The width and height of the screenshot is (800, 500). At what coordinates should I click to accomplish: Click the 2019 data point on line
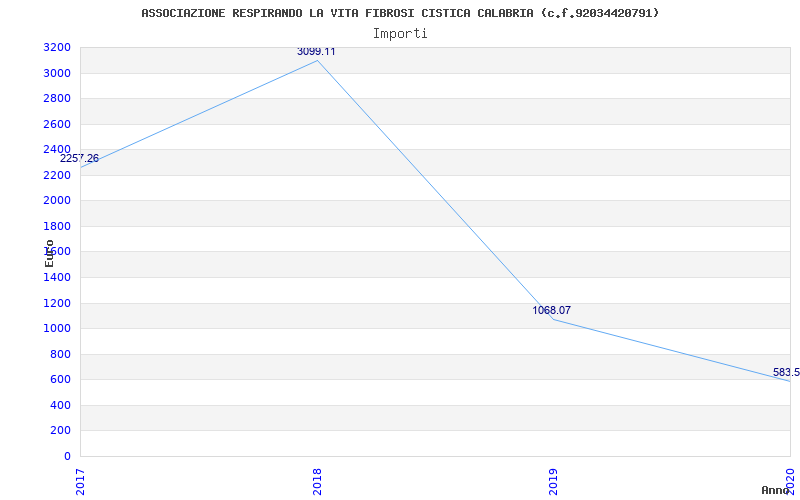[x=554, y=320]
